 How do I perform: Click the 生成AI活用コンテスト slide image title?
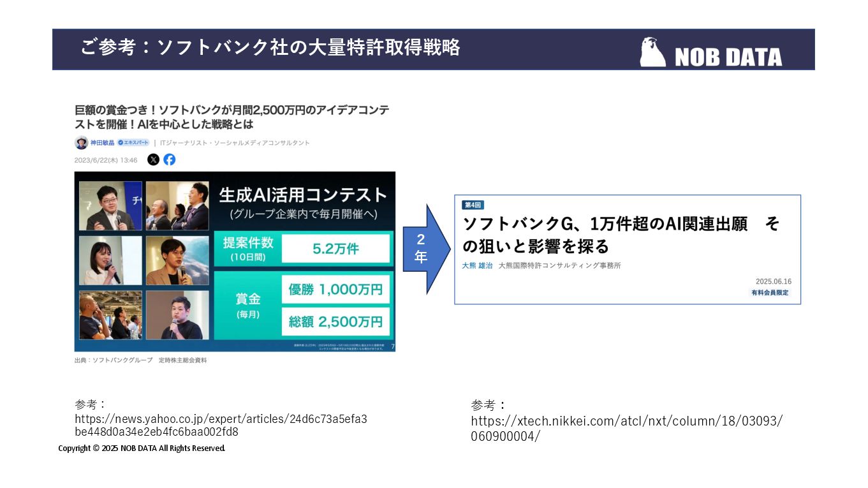click(x=303, y=195)
